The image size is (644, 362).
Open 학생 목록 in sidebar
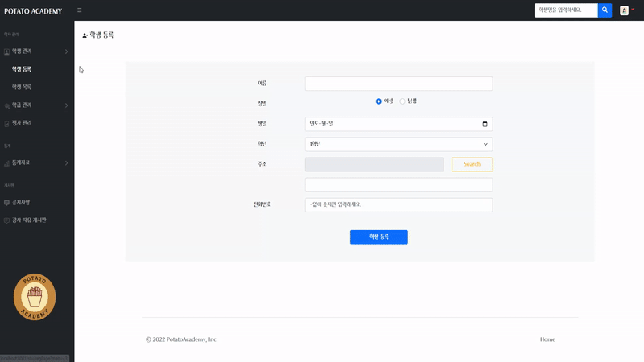[x=22, y=87]
